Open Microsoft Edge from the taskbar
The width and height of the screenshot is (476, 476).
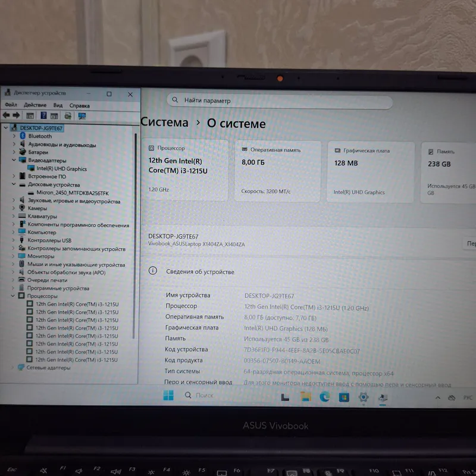[324, 396]
